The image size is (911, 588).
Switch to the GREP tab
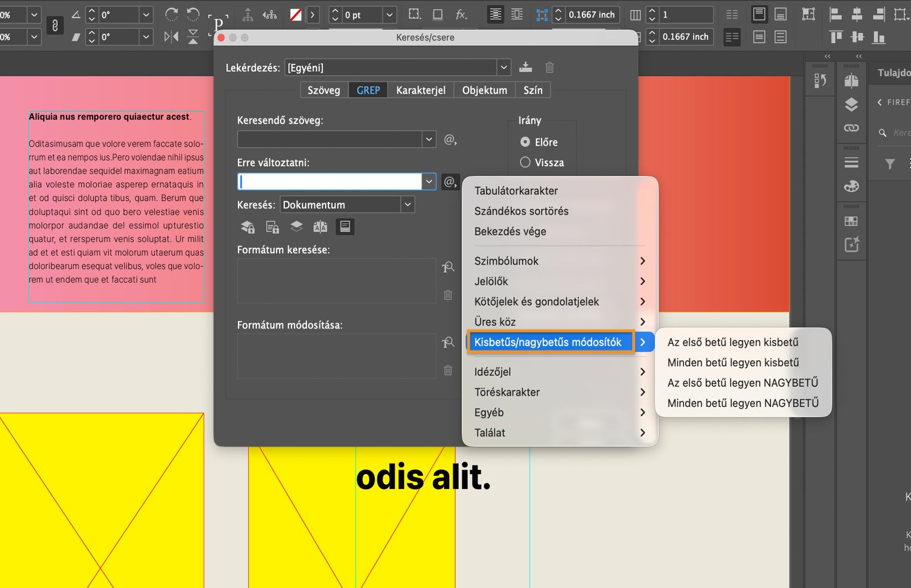[x=368, y=90]
